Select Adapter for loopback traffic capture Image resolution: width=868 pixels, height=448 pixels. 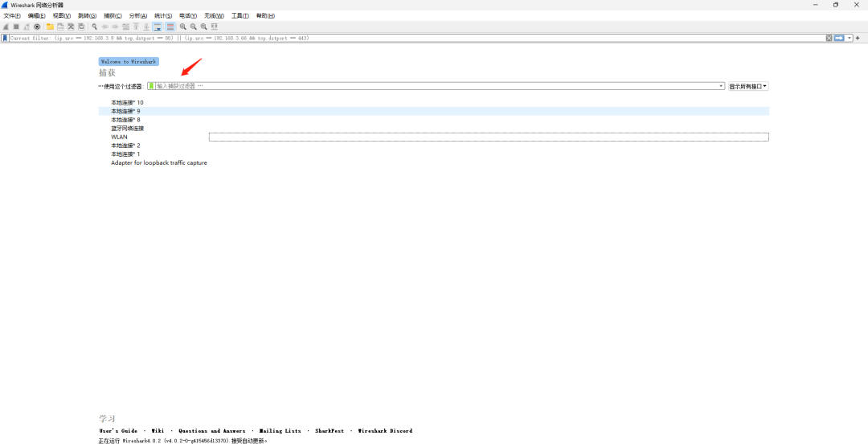159,162
